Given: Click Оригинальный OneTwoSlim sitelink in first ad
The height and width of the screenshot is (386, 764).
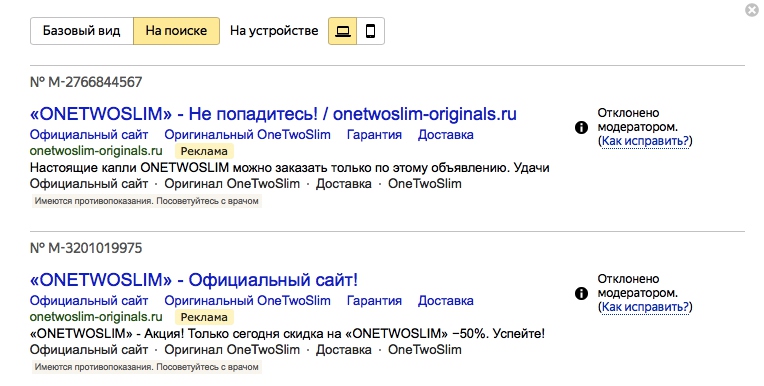Looking at the screenshot, I should coord(248,135).
